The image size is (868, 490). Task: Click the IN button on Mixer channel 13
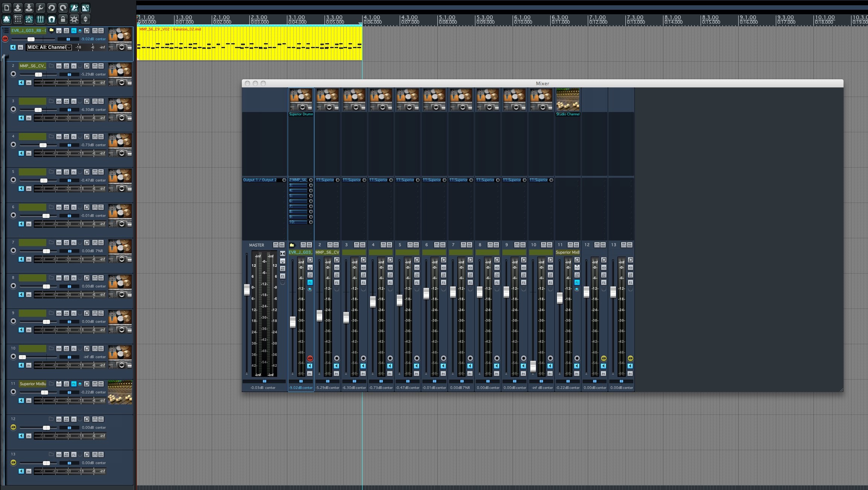click(x=630, y=374)
